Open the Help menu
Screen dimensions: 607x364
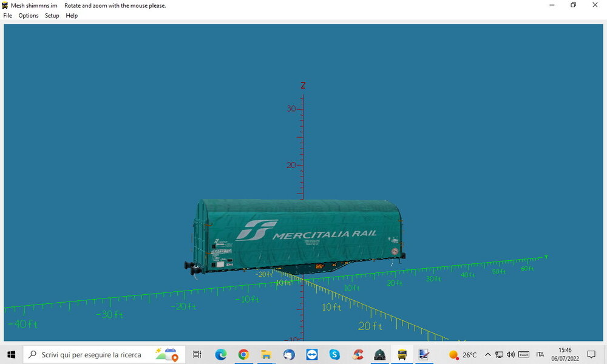point(72,16)
